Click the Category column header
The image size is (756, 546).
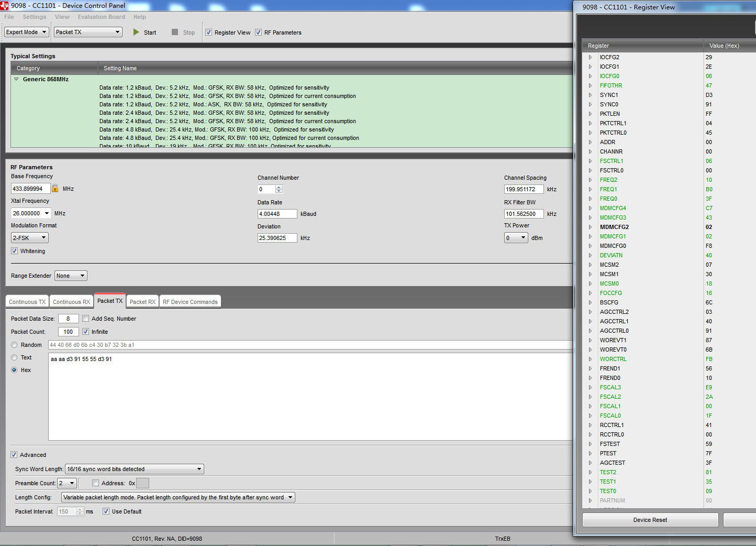point(54,68)
